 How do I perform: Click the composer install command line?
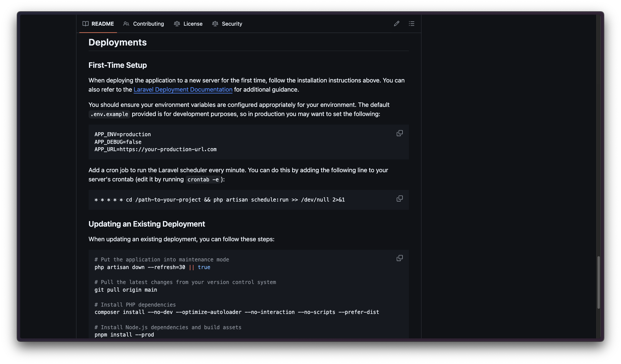pyautogui.click(x=237, y=312)
